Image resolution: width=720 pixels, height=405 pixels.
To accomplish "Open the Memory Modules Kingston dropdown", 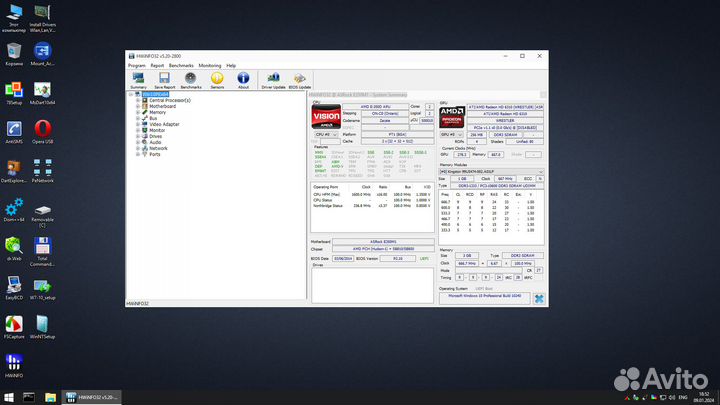I will 491,171.
